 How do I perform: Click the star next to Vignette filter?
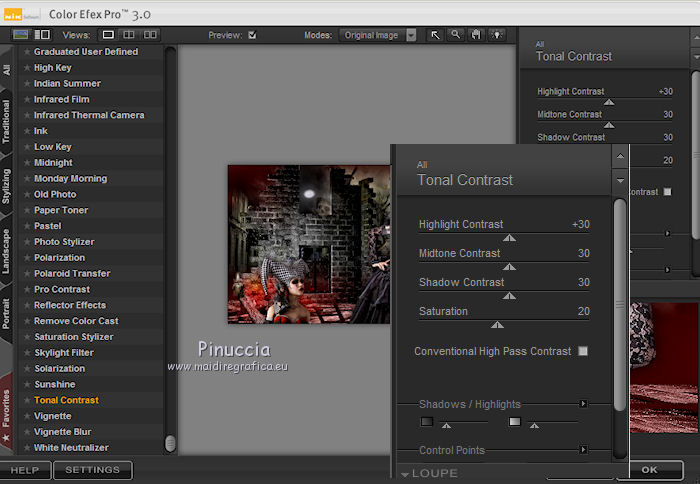[x=27, y=416]
